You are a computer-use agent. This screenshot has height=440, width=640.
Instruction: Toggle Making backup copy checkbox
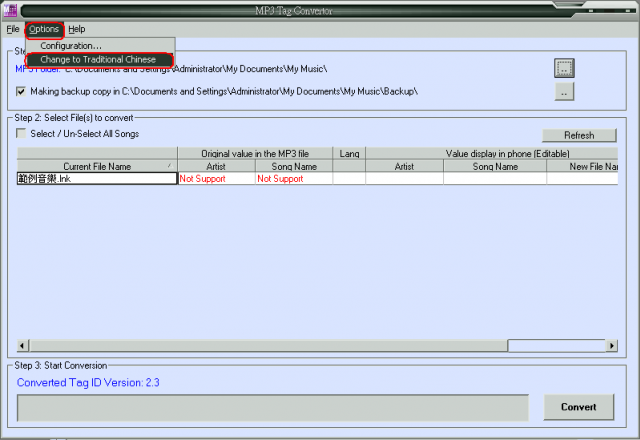pos(21,91)
